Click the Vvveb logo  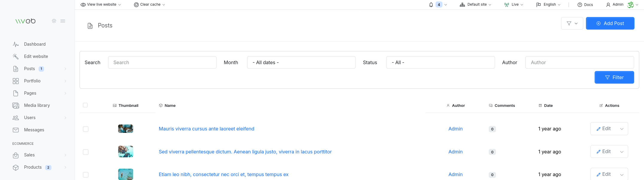click(25, 21)
